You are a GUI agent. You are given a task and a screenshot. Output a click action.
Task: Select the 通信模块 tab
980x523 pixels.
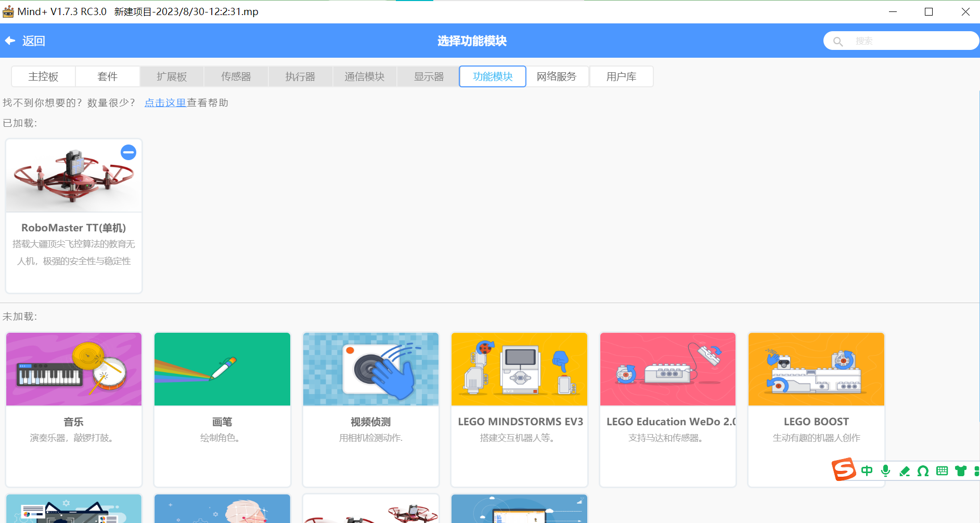coord(365,76)
